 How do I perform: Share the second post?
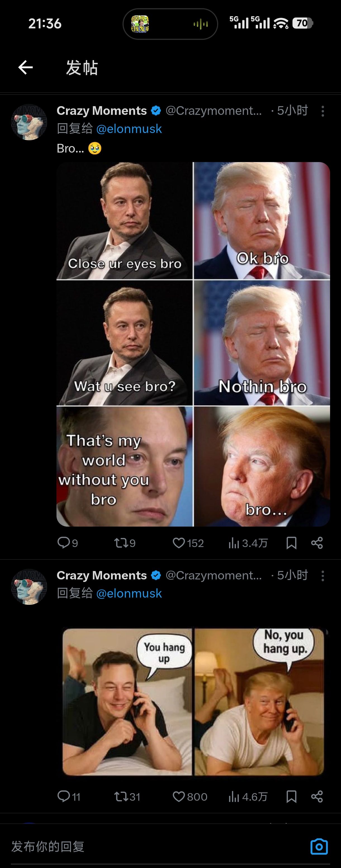click(x=317, y=796)
